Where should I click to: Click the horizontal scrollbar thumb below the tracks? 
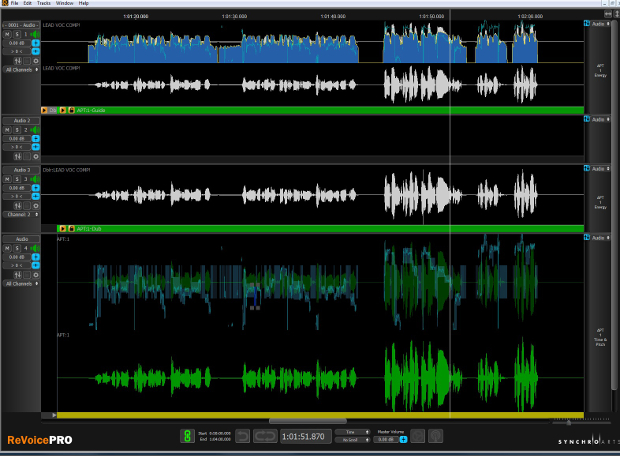[x=308, y=421]
